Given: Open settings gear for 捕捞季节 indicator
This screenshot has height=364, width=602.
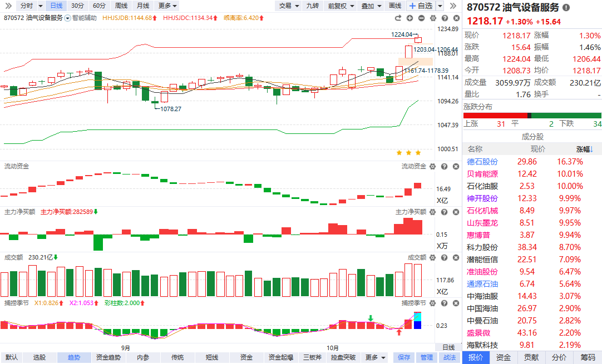Looking at the screenshot, I should [432, 303].
